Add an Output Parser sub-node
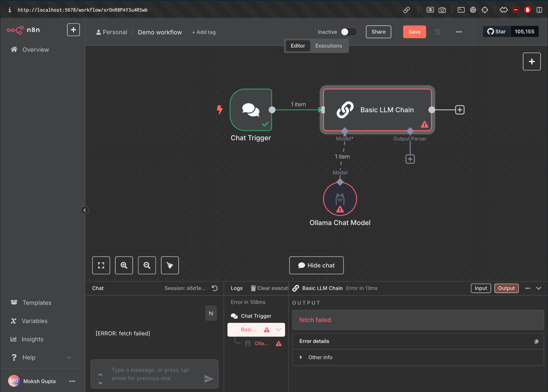Viewport: 548px width, 392px height. click(x=410, y=159)
